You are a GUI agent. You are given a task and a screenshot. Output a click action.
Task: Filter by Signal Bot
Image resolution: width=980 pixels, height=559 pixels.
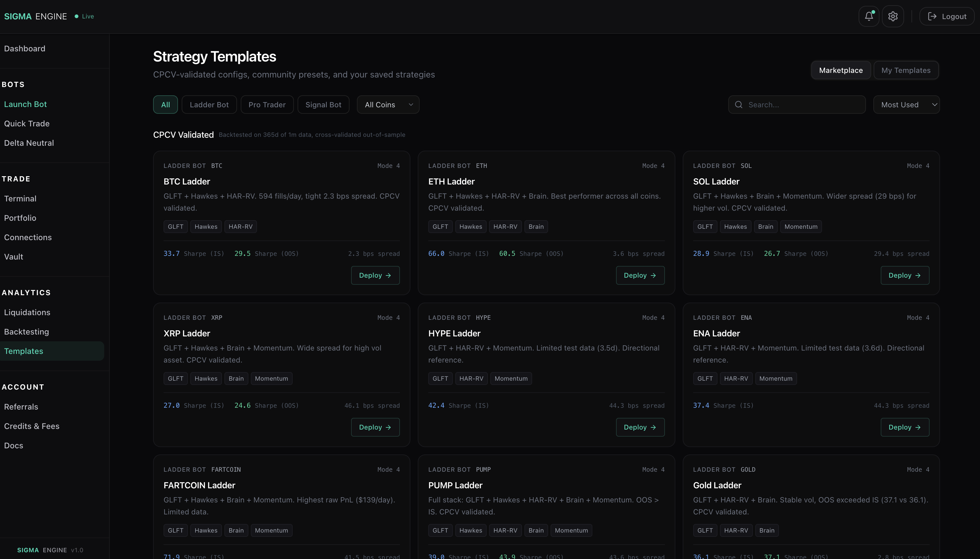[x=323, y=105]
